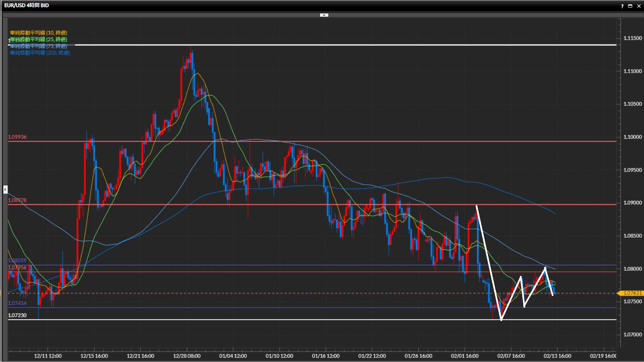Click the EUR/USD 4時間 BID title text
Viewport: 644px width, 362px height.
[26, 5]
